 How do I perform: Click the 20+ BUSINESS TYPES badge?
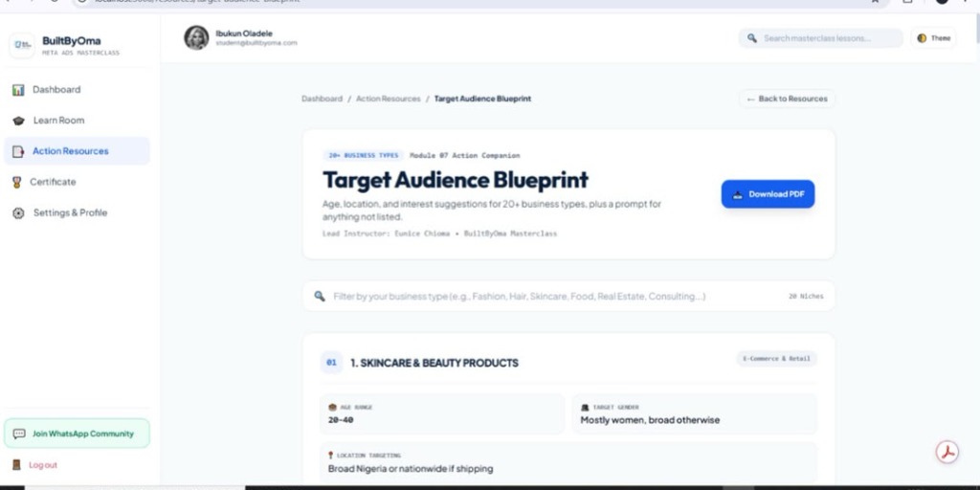tap(363, 156)
